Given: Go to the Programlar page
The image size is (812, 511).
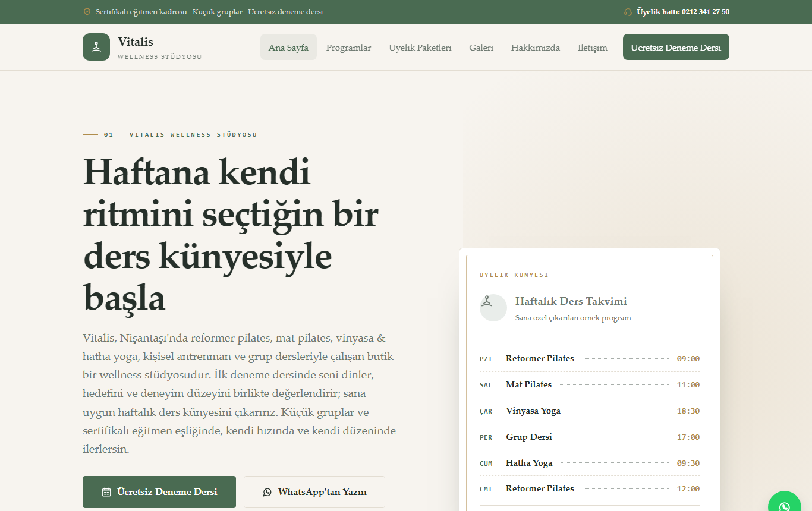Looking at the screenshot, I should (x=348, y=48).
